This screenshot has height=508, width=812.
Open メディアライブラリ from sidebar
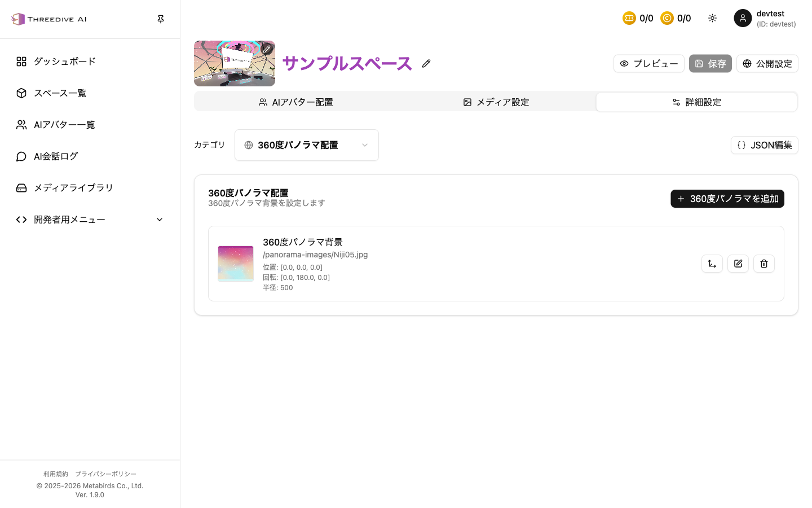coord(90,188)
